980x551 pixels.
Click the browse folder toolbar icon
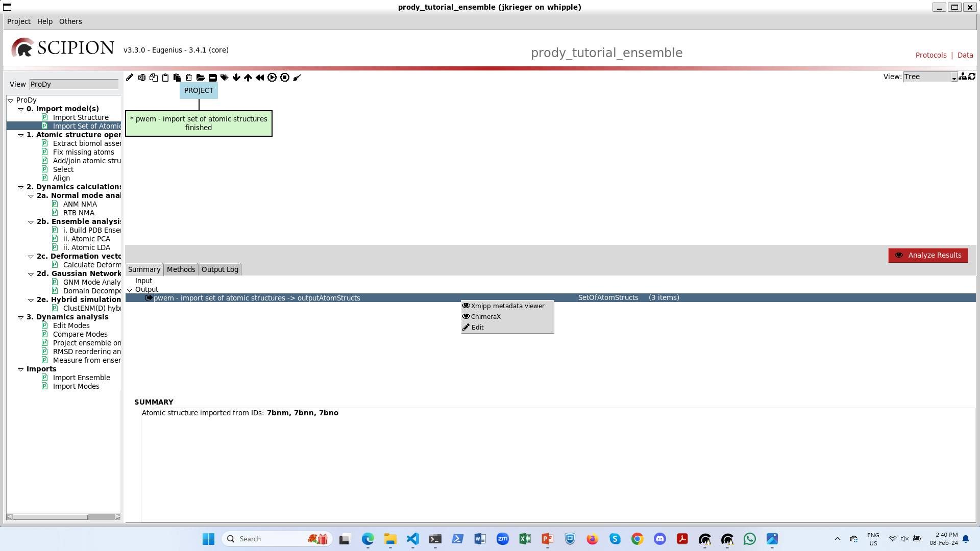click(201, 78)
